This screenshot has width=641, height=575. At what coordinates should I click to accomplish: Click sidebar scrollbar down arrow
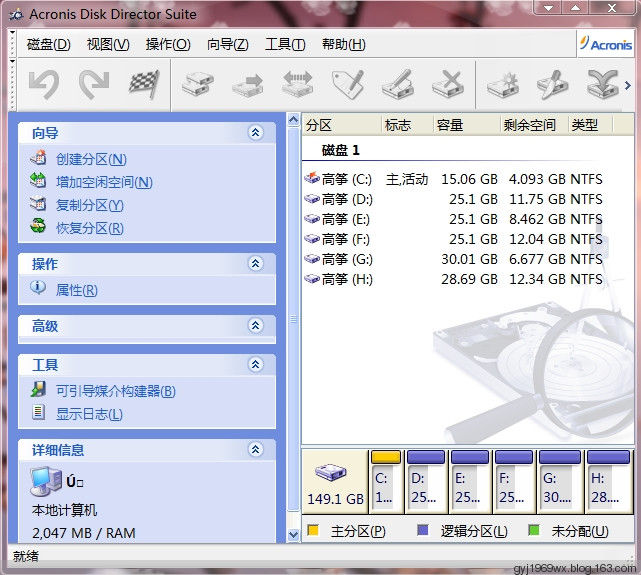[x=293, y=534]
